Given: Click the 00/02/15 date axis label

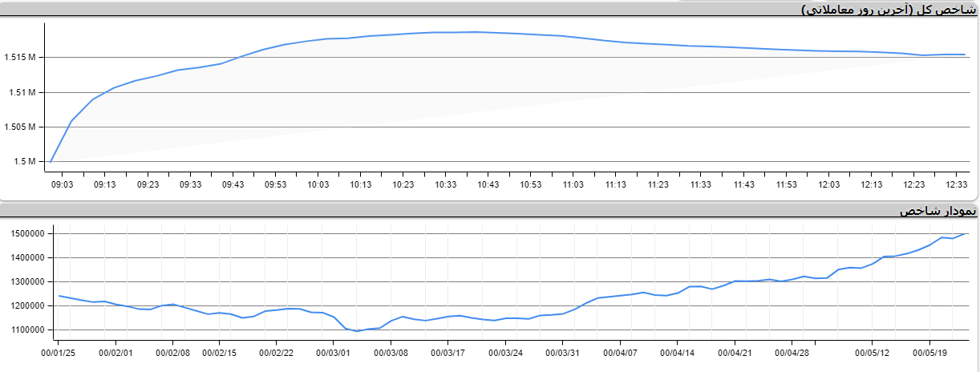Looking at the screenshot, I should (x=219, y=352).
